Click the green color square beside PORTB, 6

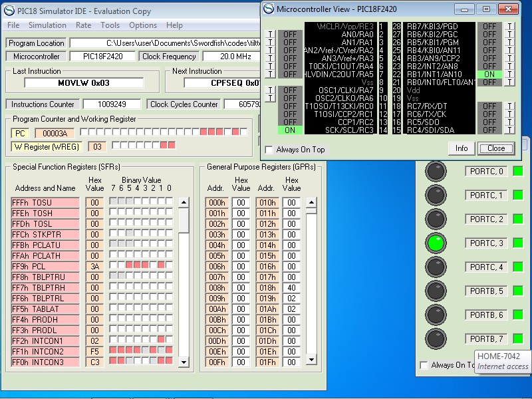click(518, 315)
